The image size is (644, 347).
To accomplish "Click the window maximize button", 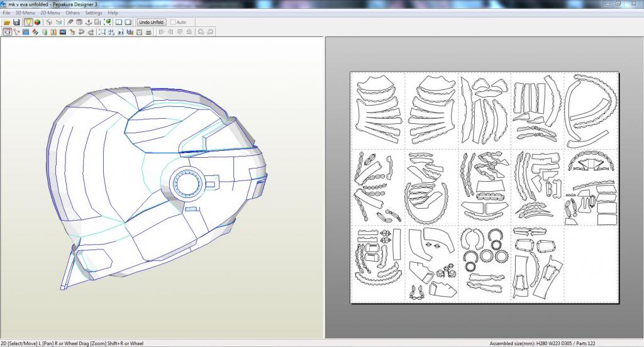I will 618,4.
